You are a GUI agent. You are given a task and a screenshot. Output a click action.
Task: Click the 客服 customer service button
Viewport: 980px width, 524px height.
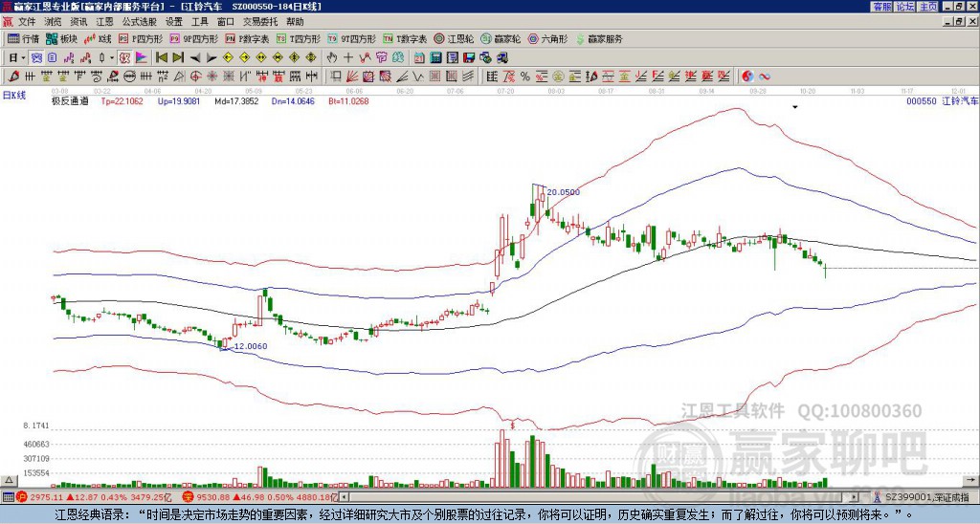(x=882, y=7)
